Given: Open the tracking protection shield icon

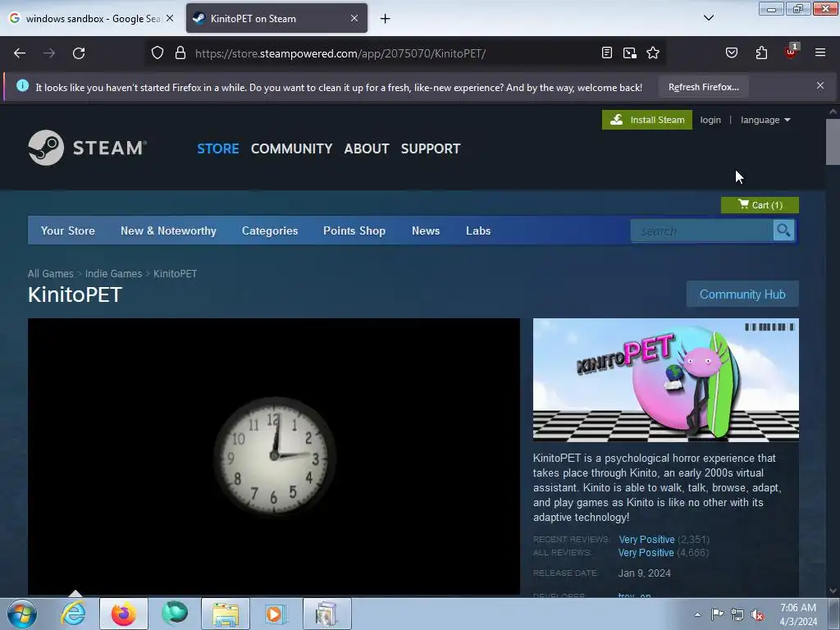Looking at the screenshot, I should pos(157,53).
